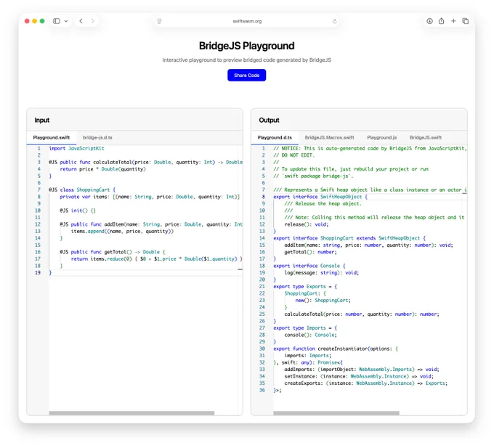Go forward with the forward arrow
Screen dimensions: 494x448
[x=93, y=21]
